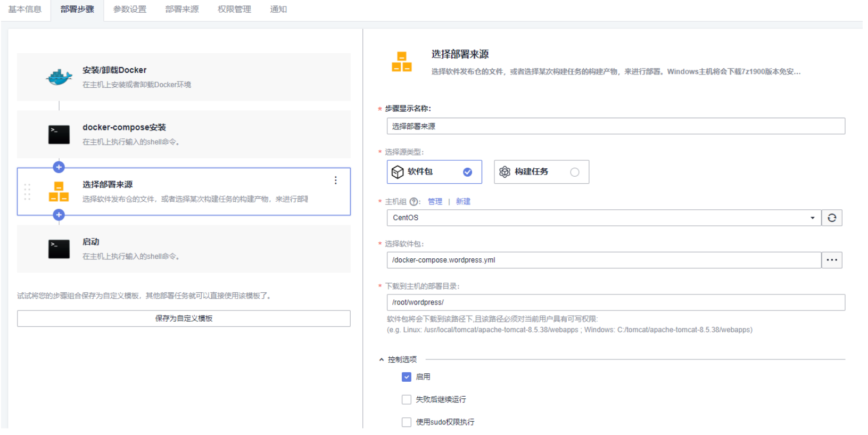The image size is (868, 435).
Task: Add a step below 选择部署来源
Action: (x=59, y=215)
